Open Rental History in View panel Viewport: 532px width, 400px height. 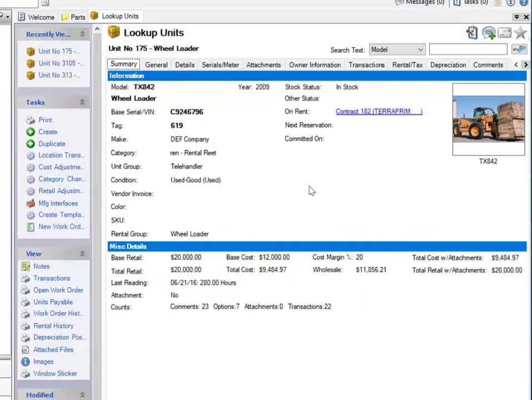pos(53,326)
